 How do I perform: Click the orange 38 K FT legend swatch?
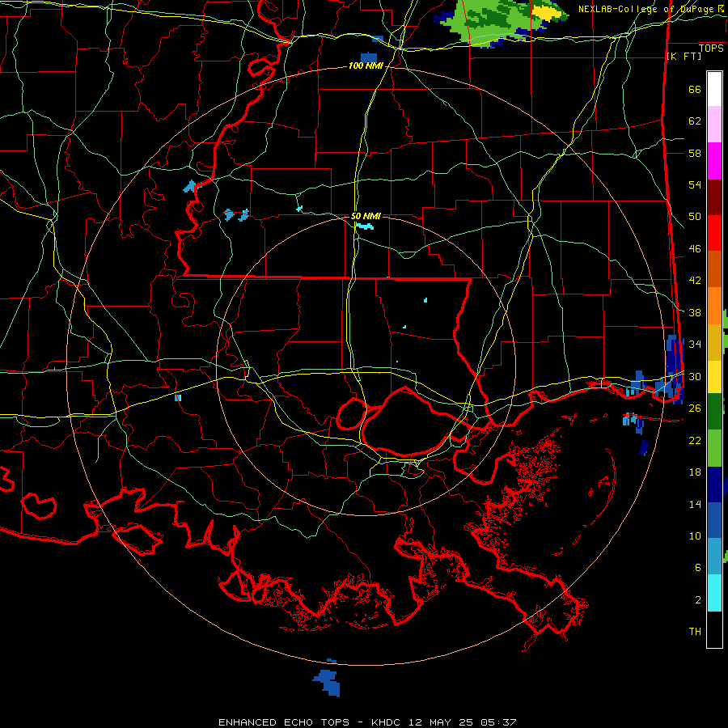click(714, 306)
